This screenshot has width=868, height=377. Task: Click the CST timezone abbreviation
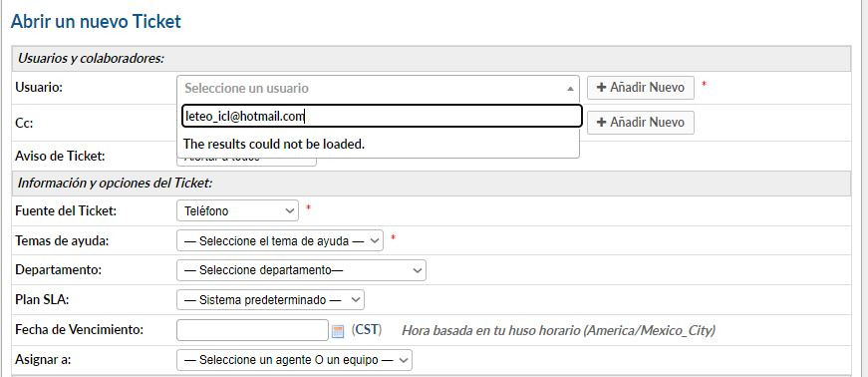(x=367, y=330)
